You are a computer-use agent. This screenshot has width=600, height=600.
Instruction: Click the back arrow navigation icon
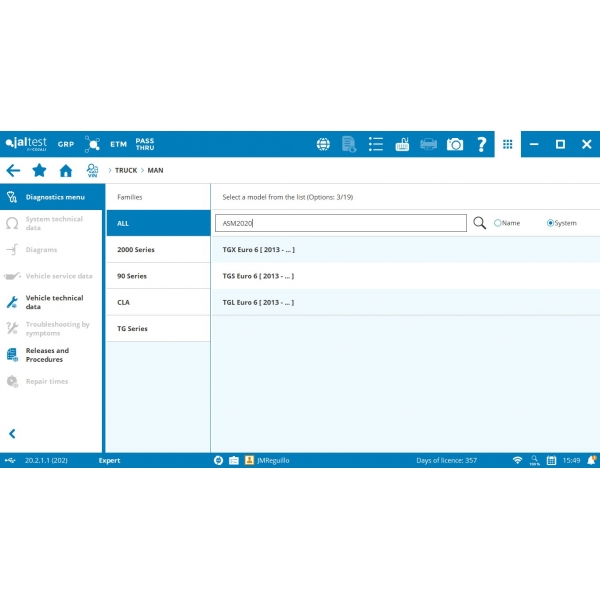click(x=13, y=171)
